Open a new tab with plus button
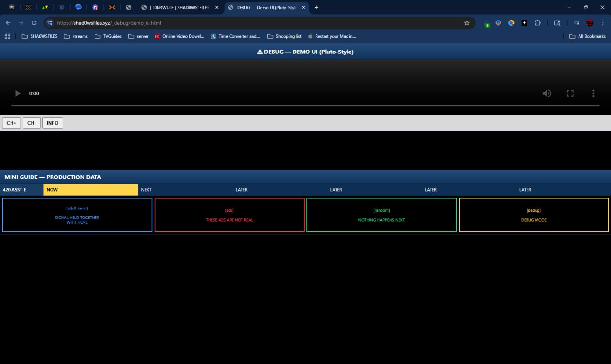 click(316, 8)
